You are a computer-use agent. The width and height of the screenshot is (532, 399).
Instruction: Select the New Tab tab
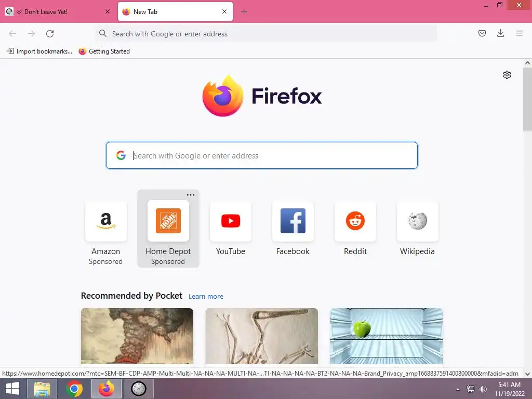click(x=176, y=11)
